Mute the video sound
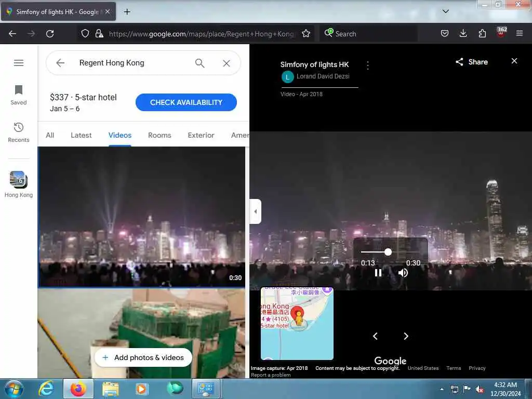The height and width of the screenshot is (399, 532). point(403,273)
